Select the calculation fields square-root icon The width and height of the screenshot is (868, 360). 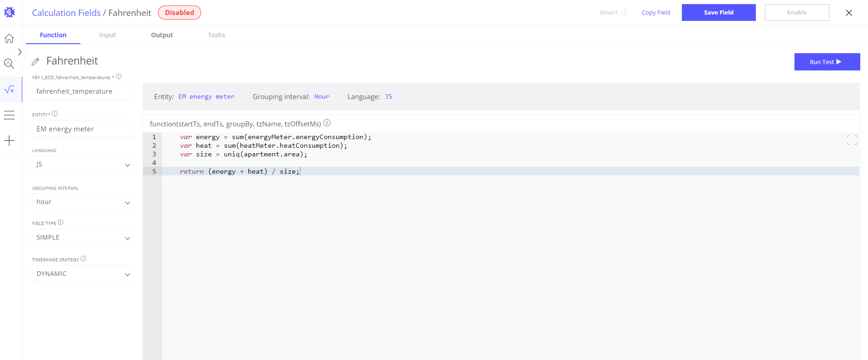[9, 90]
